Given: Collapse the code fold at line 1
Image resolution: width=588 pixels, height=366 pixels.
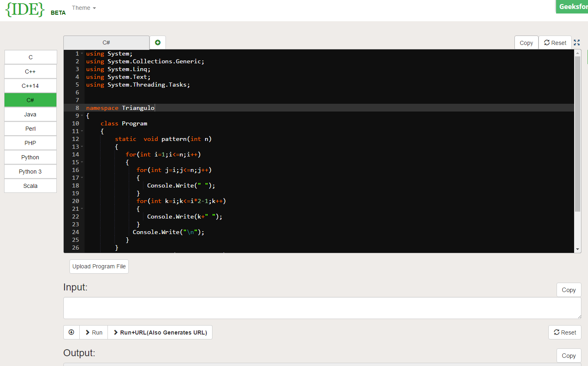Looking at the screenshot, I should coord(82,53).
